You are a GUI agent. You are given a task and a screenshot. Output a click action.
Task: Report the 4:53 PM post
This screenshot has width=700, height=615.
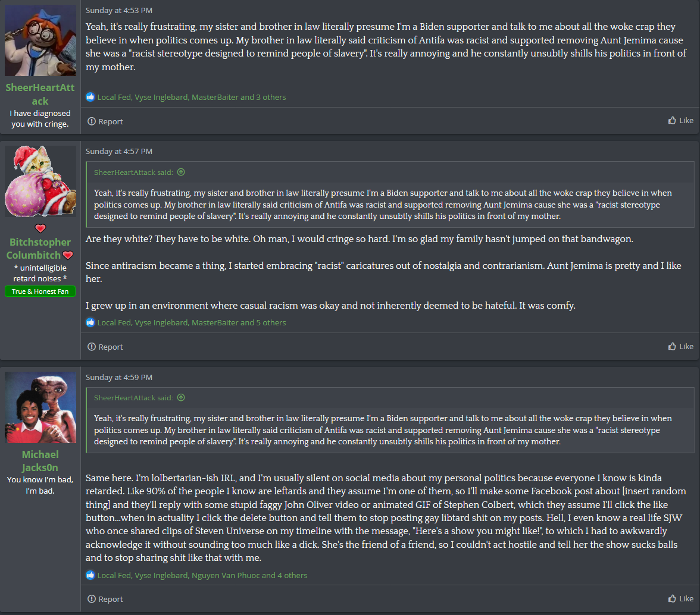(105, 121)
